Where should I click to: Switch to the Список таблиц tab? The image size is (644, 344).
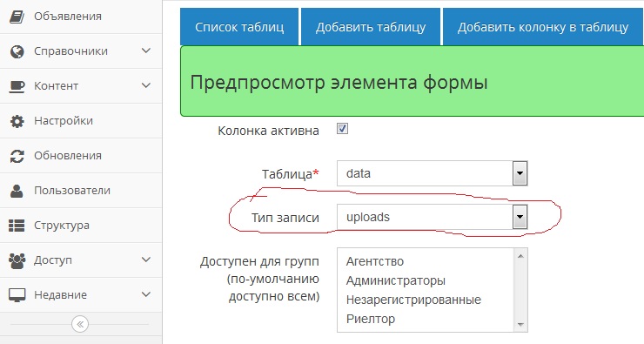pos(239,27)
